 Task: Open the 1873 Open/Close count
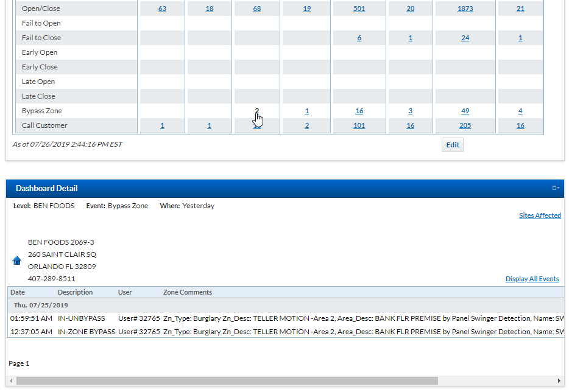tap(465, 9)
